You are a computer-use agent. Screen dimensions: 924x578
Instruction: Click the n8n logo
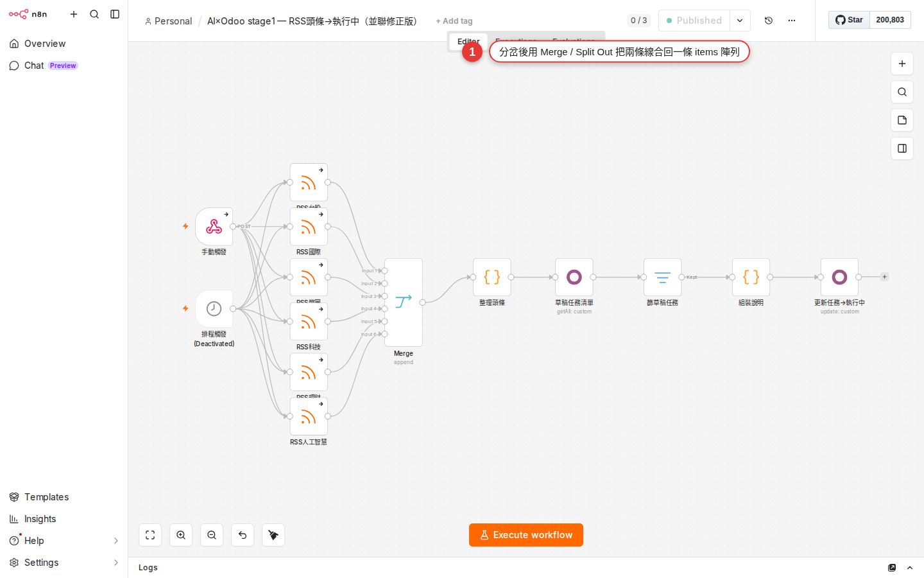tap(28, 14)
